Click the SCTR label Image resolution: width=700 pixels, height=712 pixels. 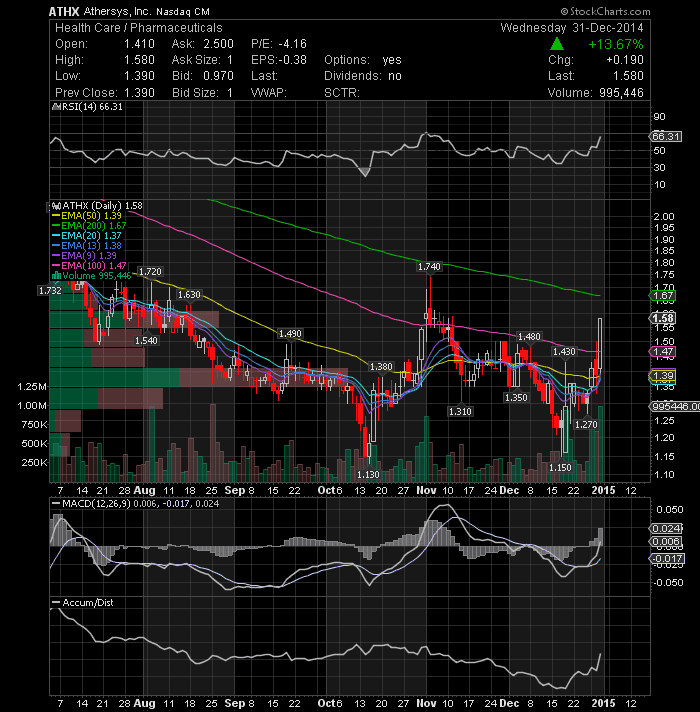(x=342, y=93)
